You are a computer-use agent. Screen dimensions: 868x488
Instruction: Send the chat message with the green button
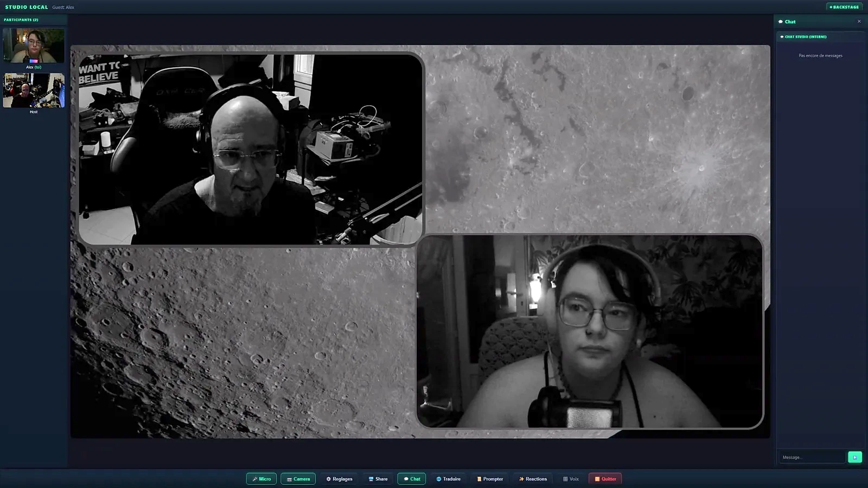coord(855,457)
